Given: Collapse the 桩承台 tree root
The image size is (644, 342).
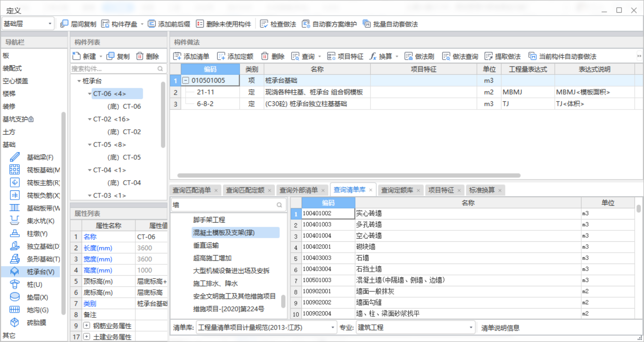Looking at the screenshot, I should tap(79, 81).
